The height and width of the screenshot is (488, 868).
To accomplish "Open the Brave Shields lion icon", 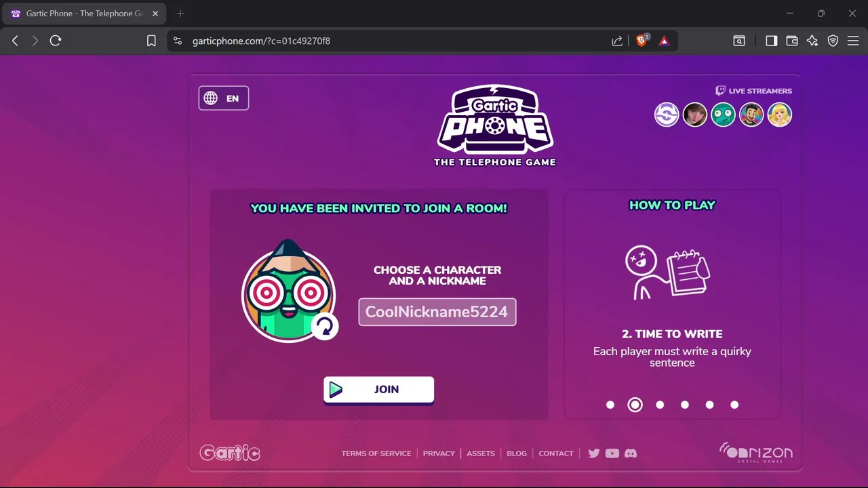I will click(642, 41).
